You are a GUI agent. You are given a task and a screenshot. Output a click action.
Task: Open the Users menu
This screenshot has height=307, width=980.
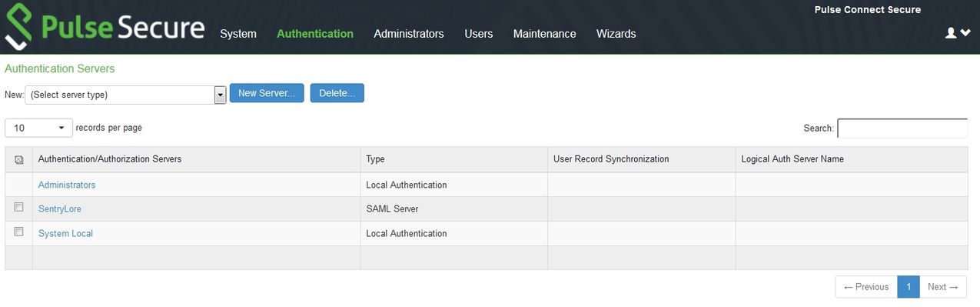[x=479, y=34]
